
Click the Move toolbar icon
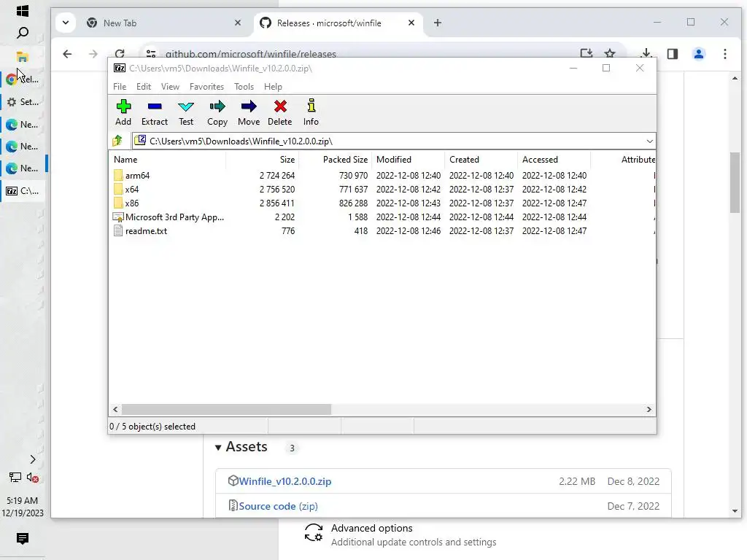249,106
